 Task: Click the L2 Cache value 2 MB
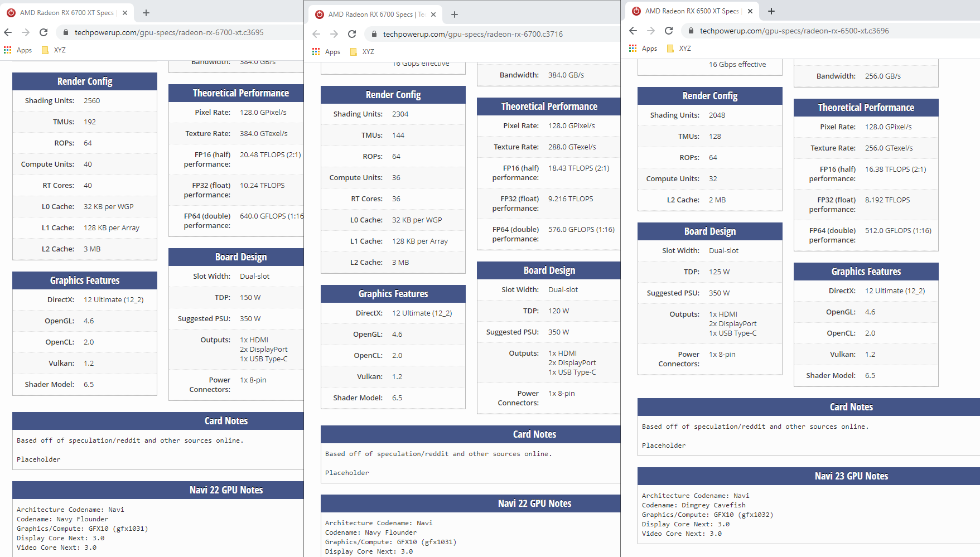717,200
